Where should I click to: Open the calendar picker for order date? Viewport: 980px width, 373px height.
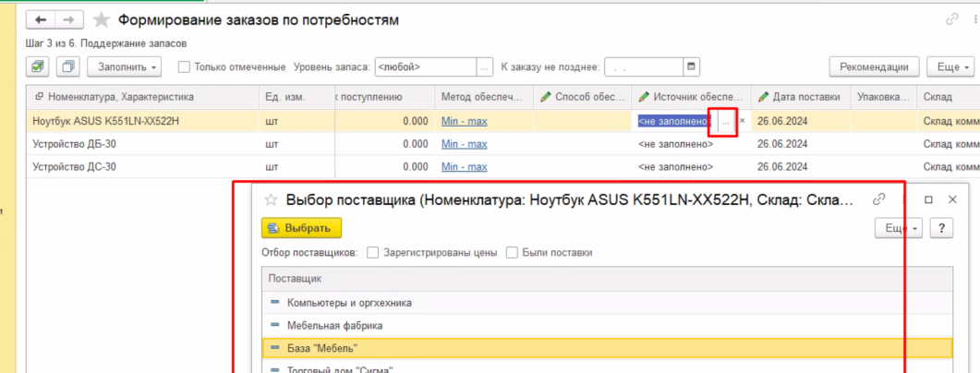click(691, 66)
